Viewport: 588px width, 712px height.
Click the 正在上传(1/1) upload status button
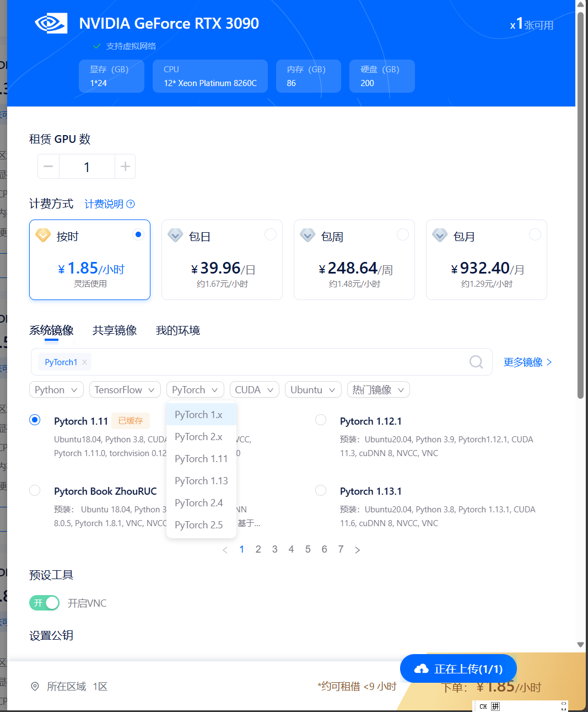coord(458,669)
